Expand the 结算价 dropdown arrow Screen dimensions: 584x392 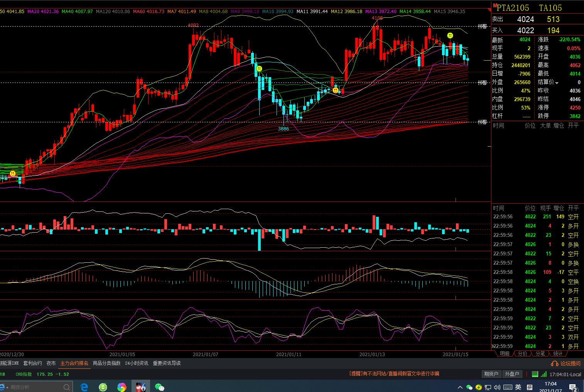tap(557, 83)
